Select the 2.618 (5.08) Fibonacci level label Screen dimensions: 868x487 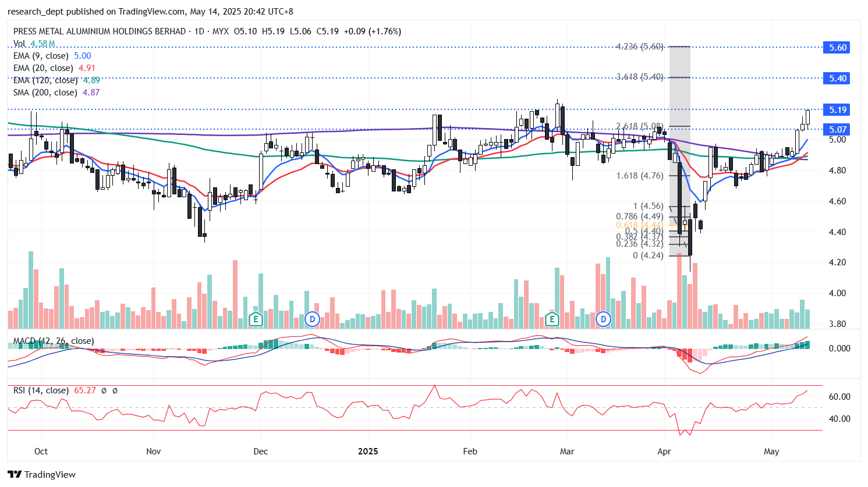pyautogui.click(x=640, y=126)
